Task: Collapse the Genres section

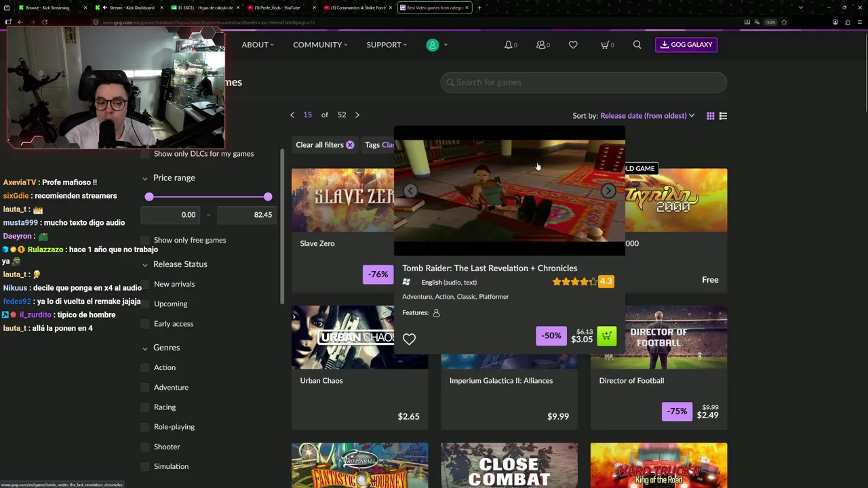Action: pyautogui.click(x=145, y=348)
